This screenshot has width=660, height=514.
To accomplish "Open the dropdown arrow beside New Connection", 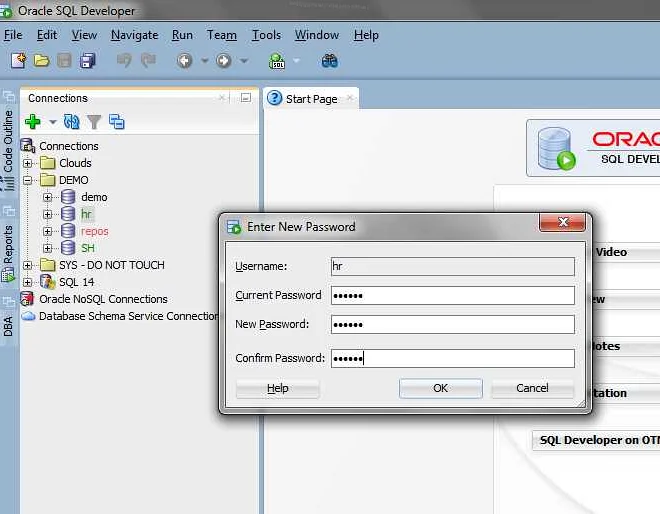I will tap(53, 122).
